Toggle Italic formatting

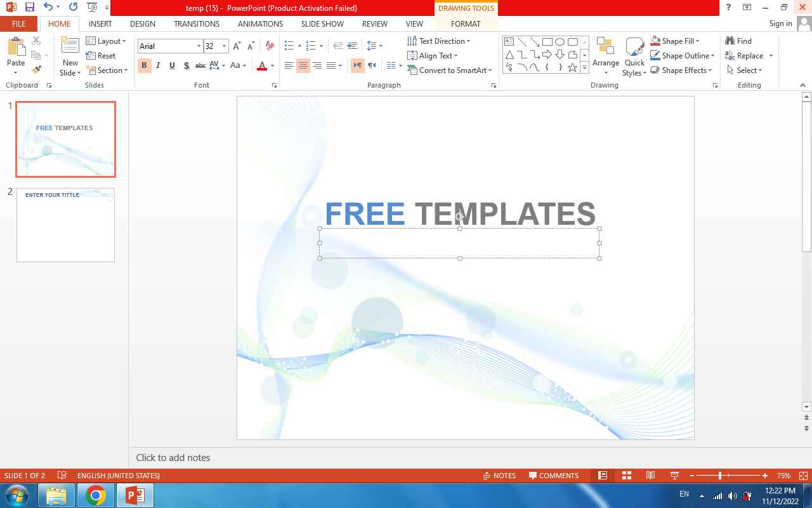158,65
